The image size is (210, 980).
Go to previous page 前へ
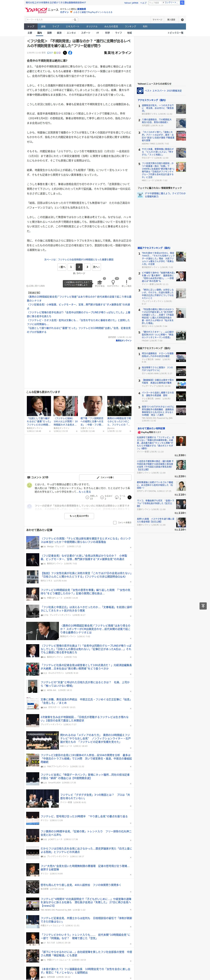(x=62, y=267)
